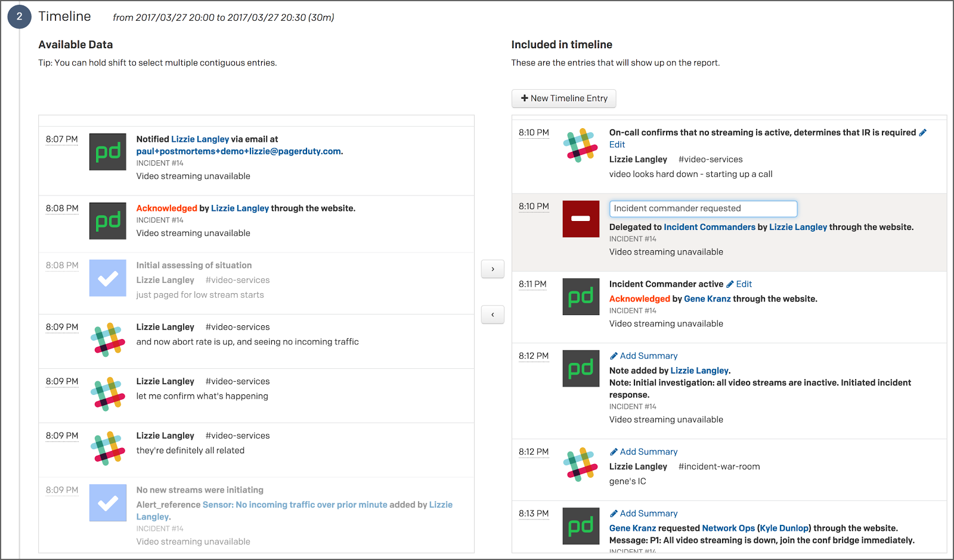Click PagerDuty icon beside 8:07 PM notification

pos(107,152)
